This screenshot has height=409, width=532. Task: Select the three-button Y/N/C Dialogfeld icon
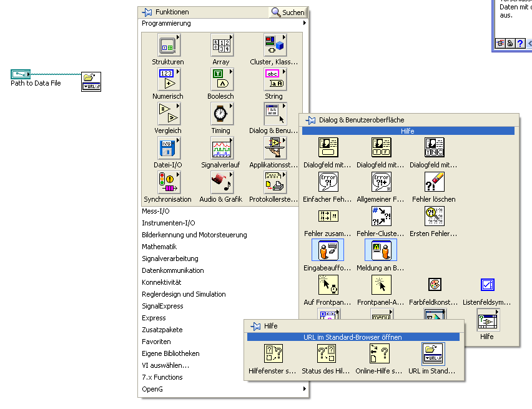tap(435, 147)
